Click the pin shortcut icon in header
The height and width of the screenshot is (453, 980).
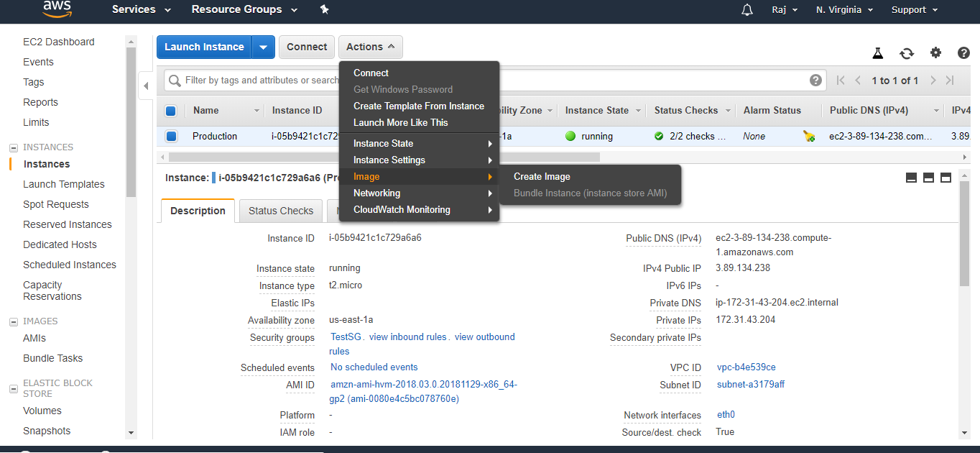(324, 9)
